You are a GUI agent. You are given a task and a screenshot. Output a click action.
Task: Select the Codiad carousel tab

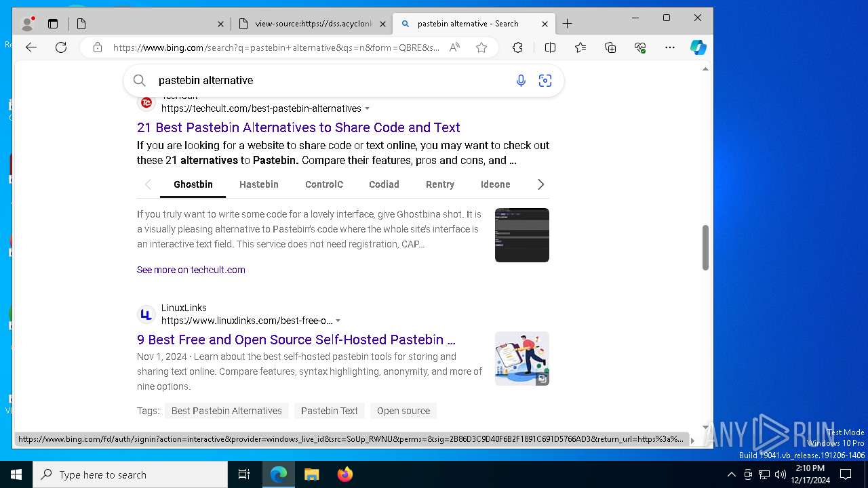(384, 184)
